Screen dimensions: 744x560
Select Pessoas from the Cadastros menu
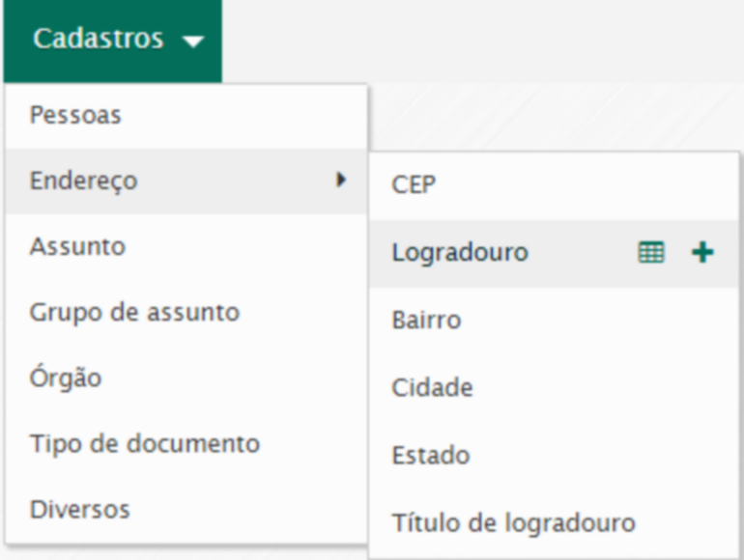pyautogui.click(x=76, y=115)
